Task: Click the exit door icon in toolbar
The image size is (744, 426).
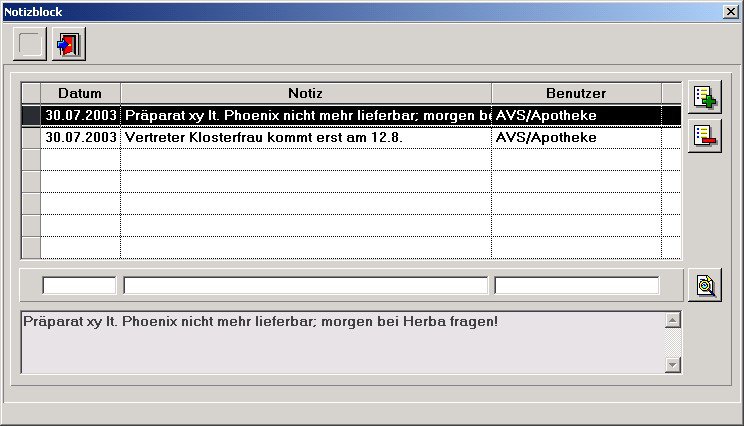Action: pos(69,45)
